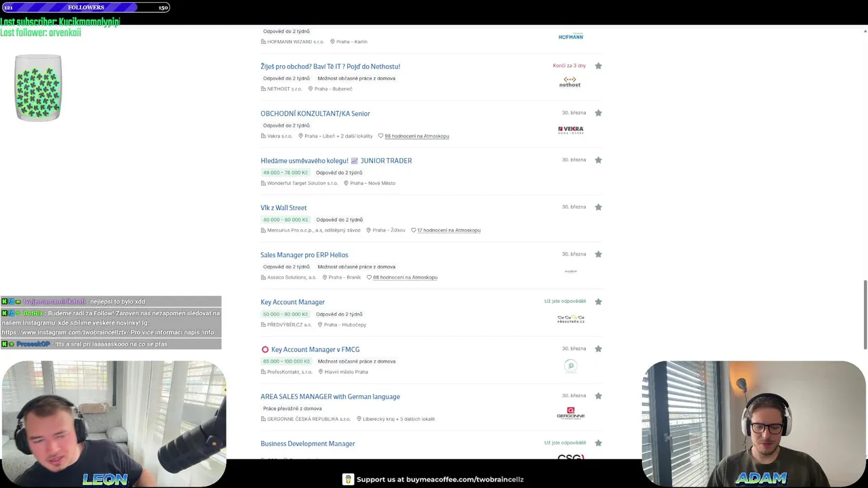Image resolution: width=868 pixels, height=488 pixels.
Task: Click the VEKRA company logo
Action: (570, 129)
